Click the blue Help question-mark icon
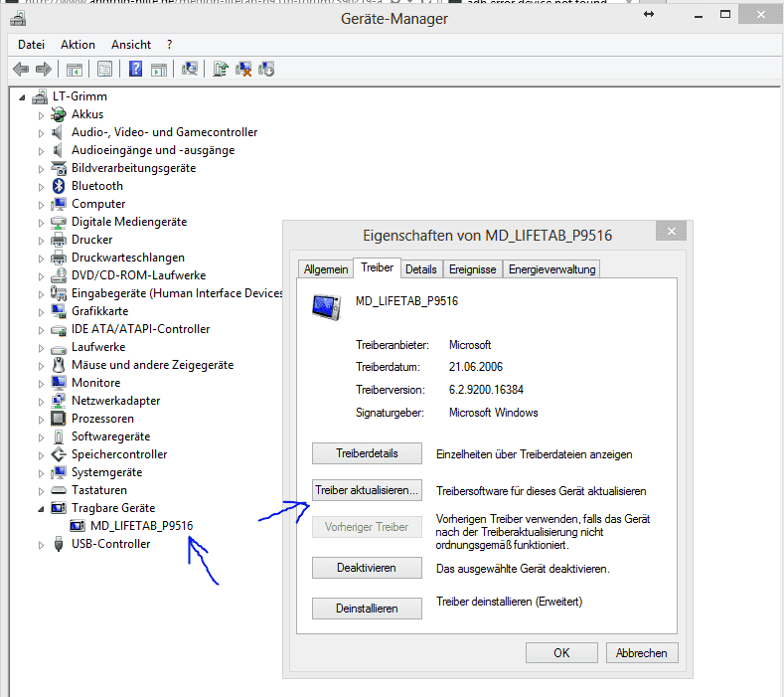The image size is (784, 697). pos(135,69)
